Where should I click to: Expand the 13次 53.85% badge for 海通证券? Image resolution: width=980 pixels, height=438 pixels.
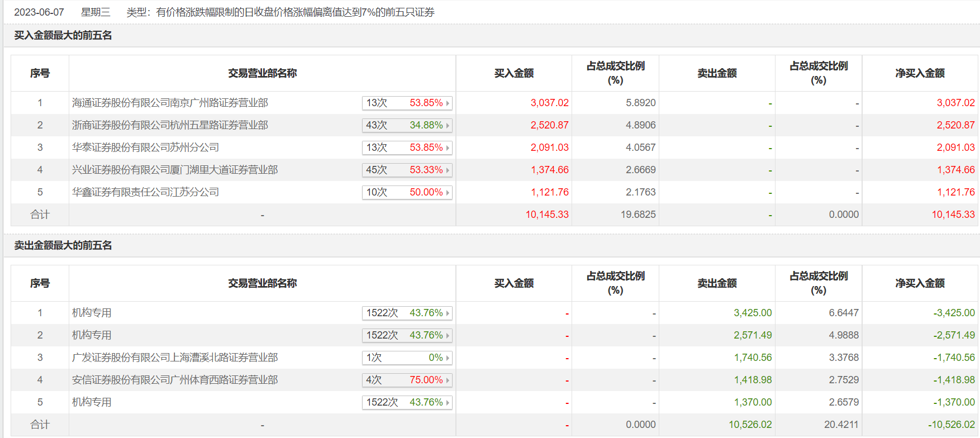[x=407, y=103]
